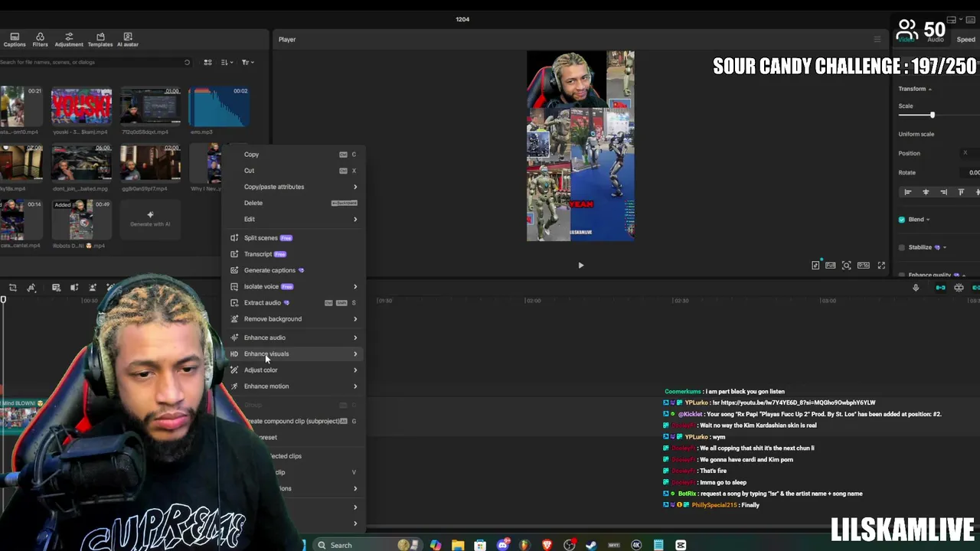
Task: Click the player zoom-to-fit icon
Action: 846,266
